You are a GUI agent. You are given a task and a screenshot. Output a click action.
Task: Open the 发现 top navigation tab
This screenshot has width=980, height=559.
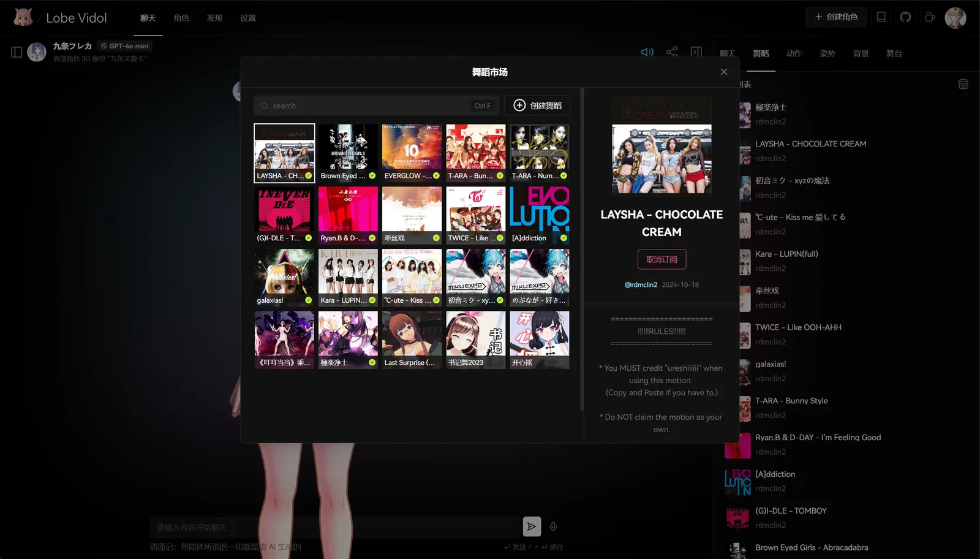click(214, 18)
